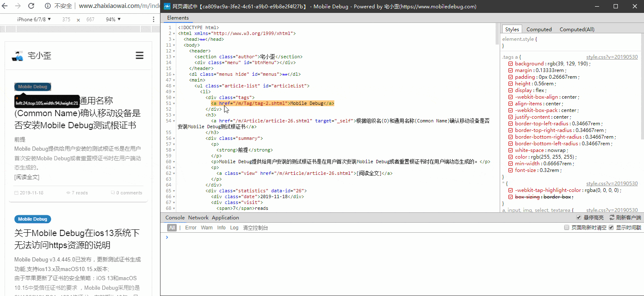Click the browser reload icon
This screenshot has height=296, width=644.
tap(31, 6)
